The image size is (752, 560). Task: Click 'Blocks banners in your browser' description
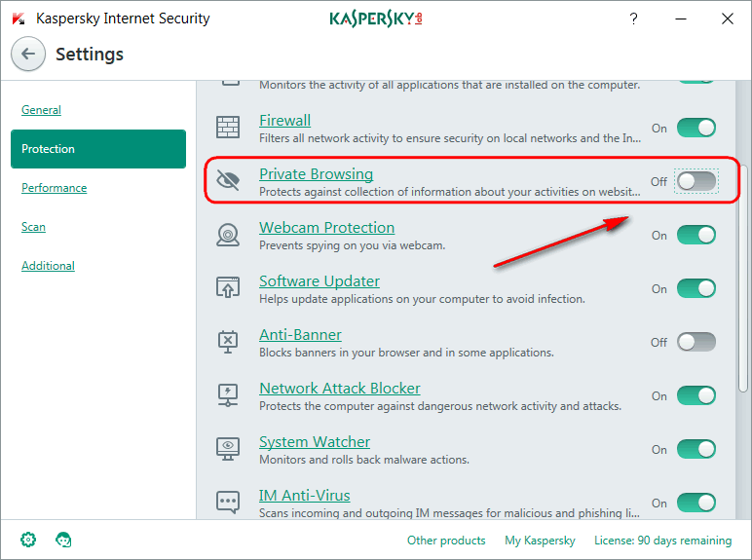(x=406, y=353)
